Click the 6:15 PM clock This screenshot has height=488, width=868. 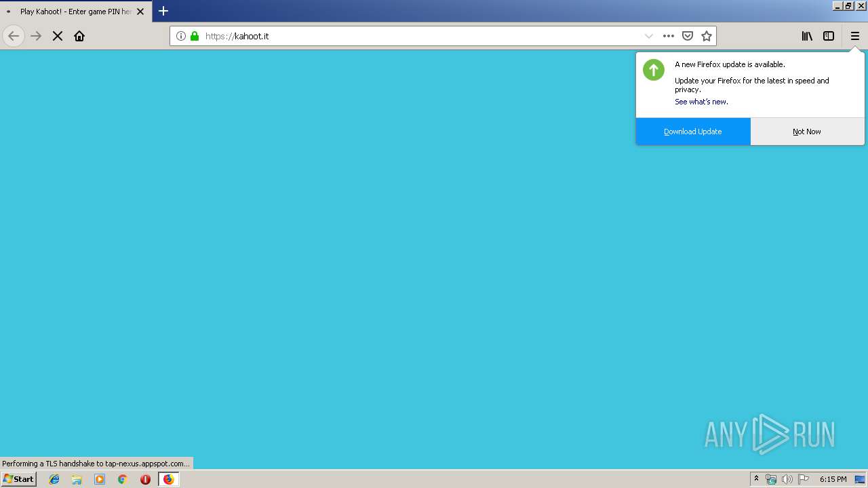pos(833,479)
